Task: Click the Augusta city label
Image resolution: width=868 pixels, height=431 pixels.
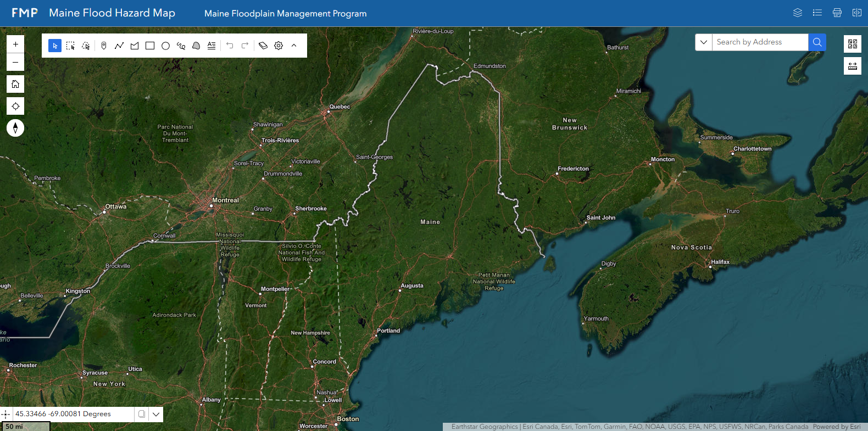Action: point(412,286)
